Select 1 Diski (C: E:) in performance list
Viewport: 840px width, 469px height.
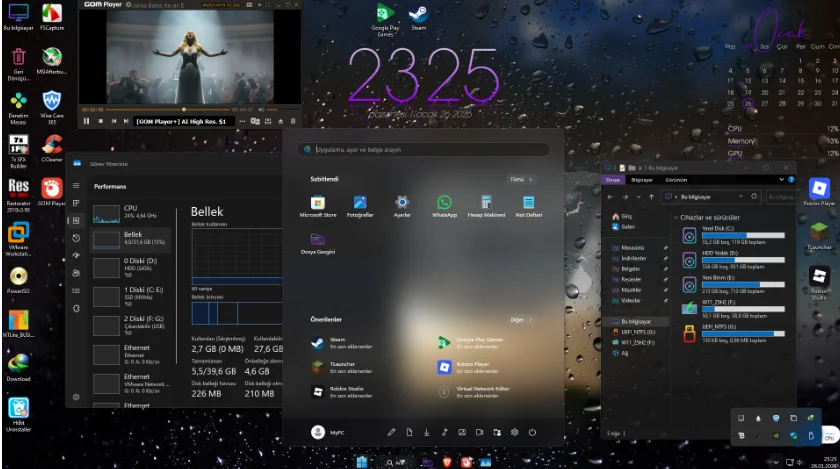point(132,296)
